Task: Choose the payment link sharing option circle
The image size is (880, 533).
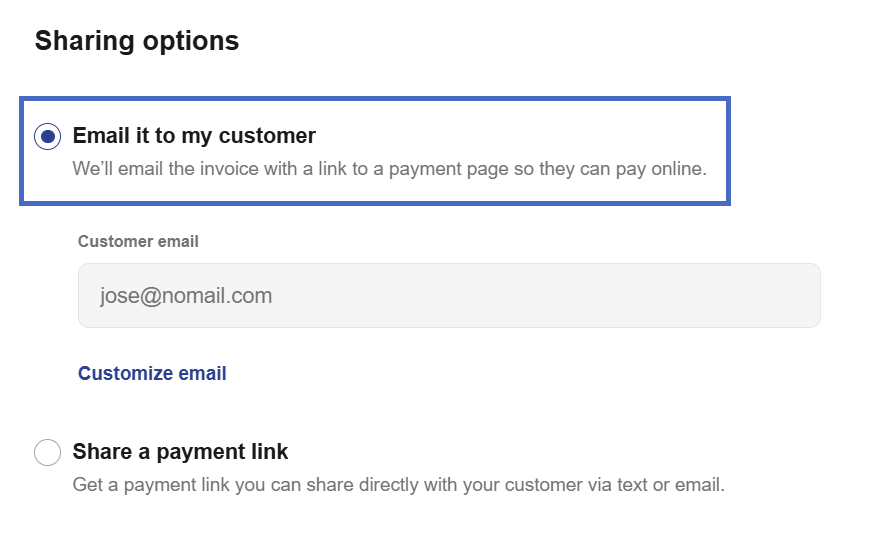Action: (x=47, y=452)
